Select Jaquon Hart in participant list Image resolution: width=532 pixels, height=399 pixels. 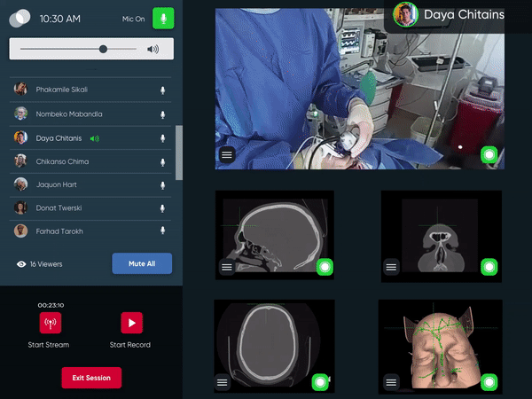click(x=55, y=184)
